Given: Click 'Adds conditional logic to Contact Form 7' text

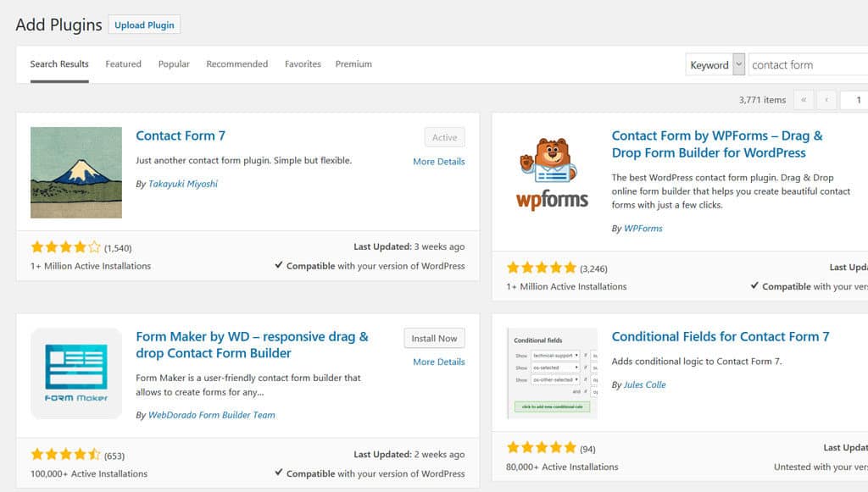Looking at the screenshot, I should 697,362.
